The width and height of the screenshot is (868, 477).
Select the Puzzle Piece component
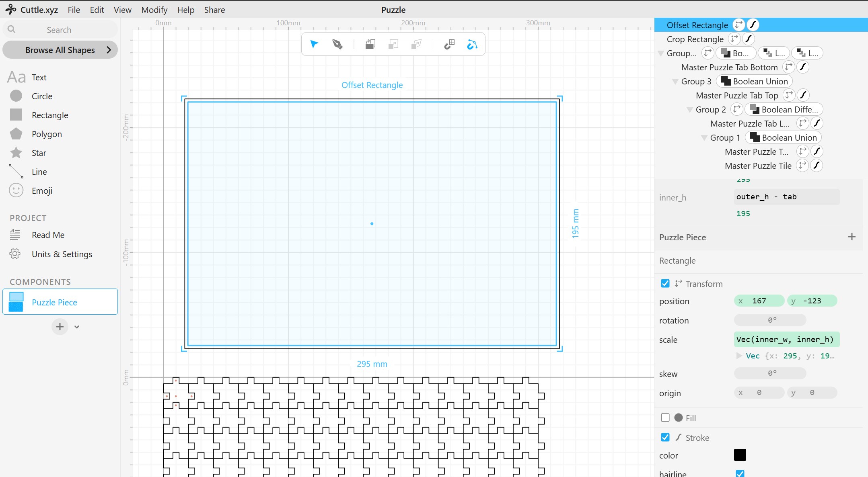point(60,302)
